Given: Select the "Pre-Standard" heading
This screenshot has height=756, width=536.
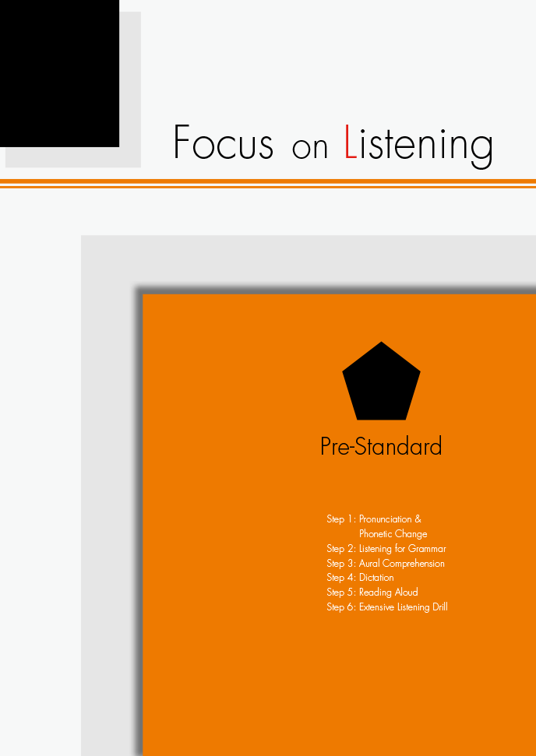Looking at the screenshot, I should tap(381, 446).
